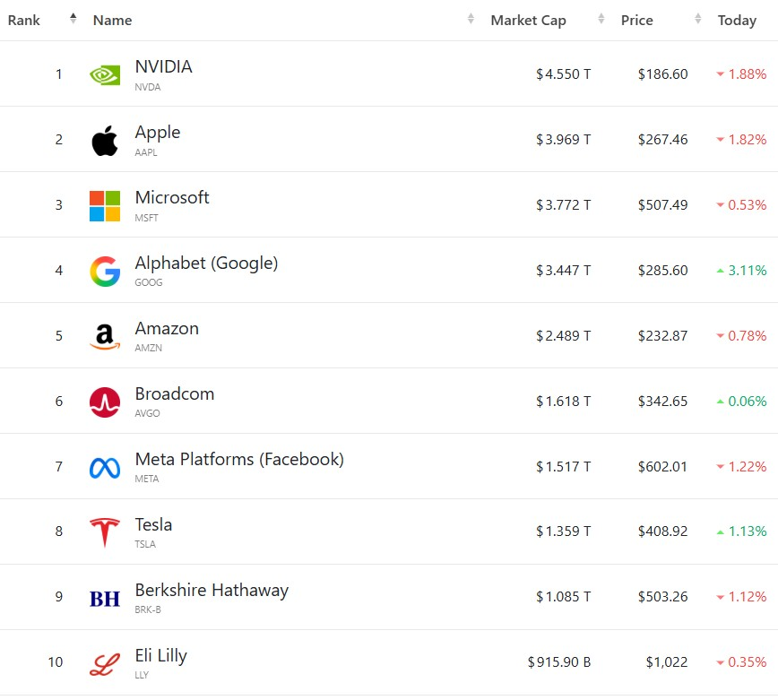Click the Google G logo
The image size is (778, 700).
coord(105,271)
